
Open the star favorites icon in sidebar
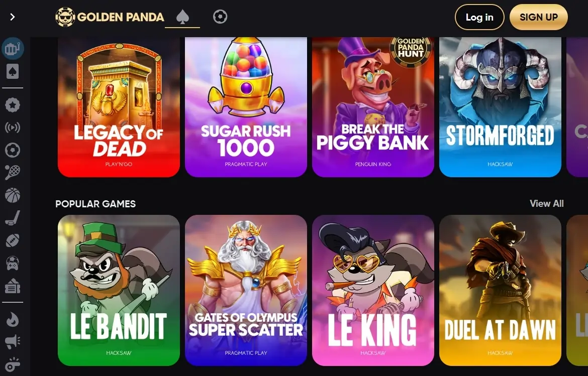click(13, 105)
